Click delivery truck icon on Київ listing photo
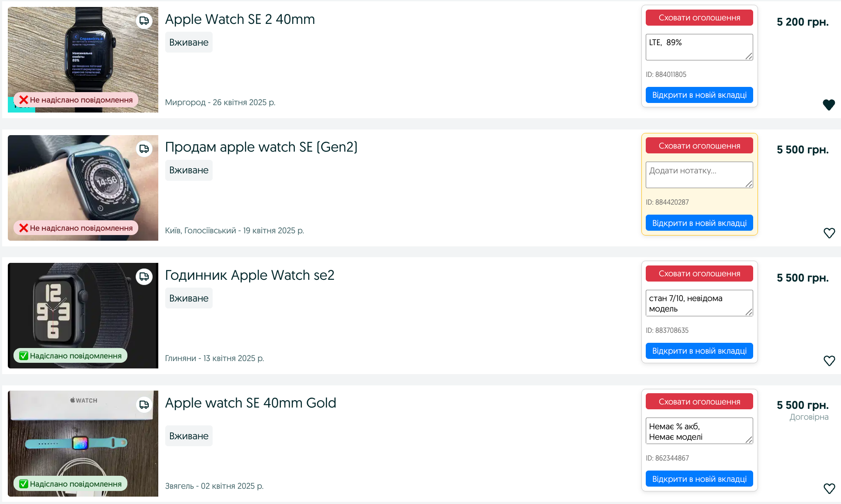The height and width of the screenshot is (504, 841). click(x=144, y=149)
